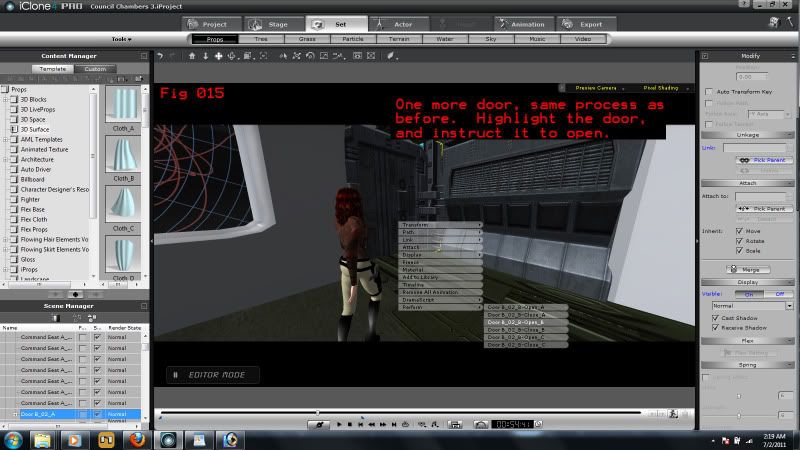Select the Cloth_B prop thumbnail
The image size is (800, 450).
(123, 154)
